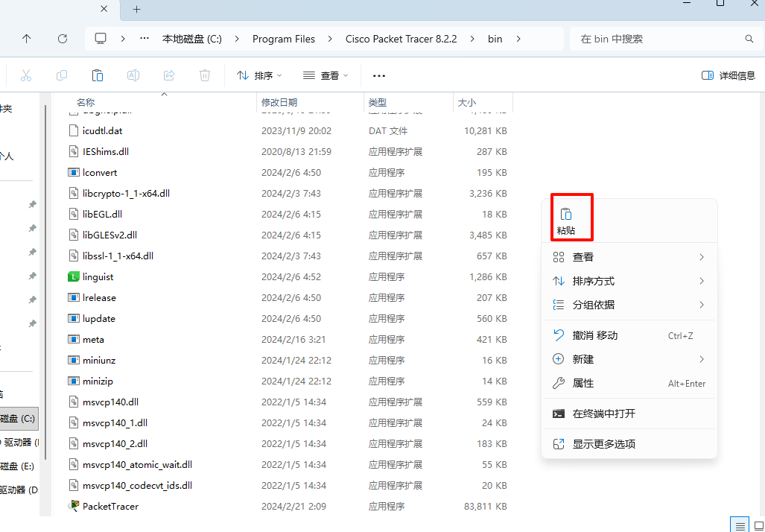Click the bin breadcrumb segment
The image size is (765, 532).
pos(495,39)
